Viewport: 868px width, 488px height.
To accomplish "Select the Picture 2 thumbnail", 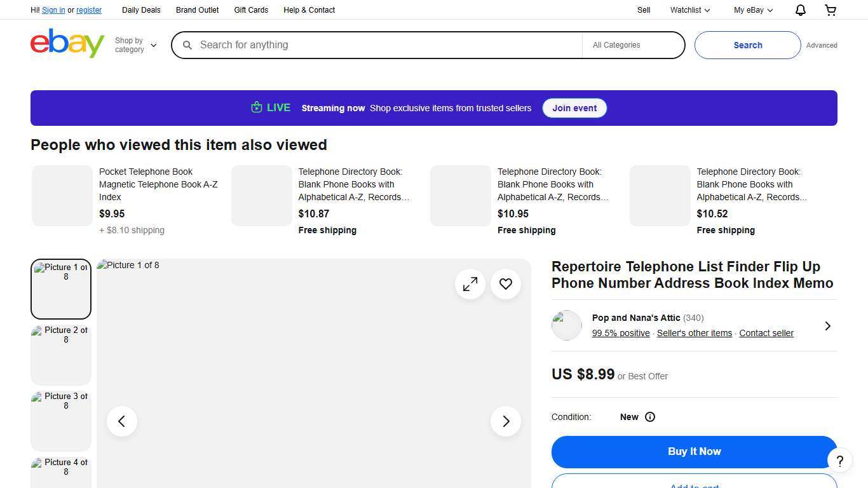I will click(x=60, y=355).
